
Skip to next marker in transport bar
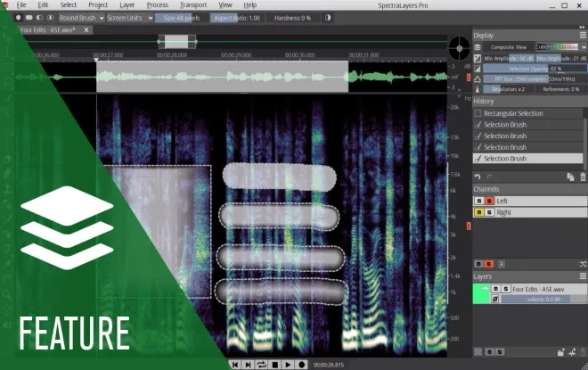[x=248, y=365]
